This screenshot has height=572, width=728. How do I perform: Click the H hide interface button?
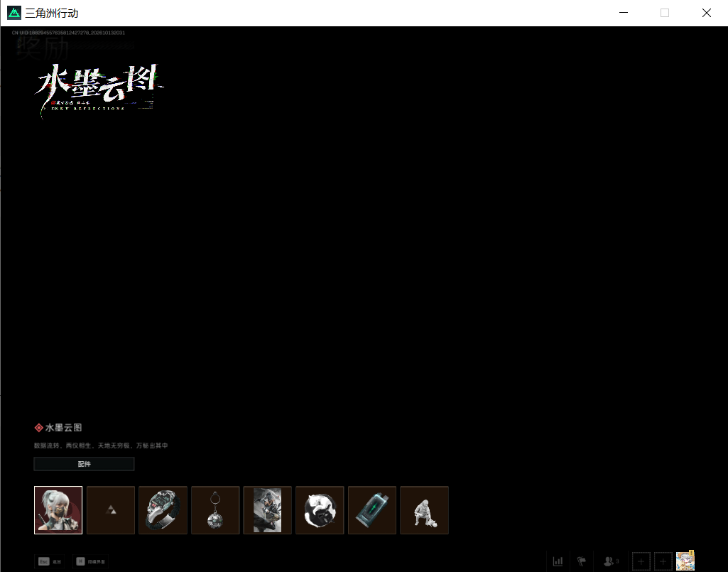tap(90, 561)
